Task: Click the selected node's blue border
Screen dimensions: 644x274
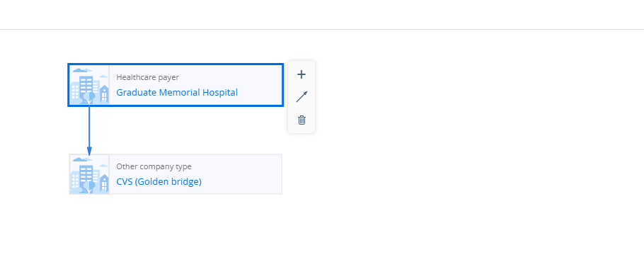Action: [x=176, y=64]
